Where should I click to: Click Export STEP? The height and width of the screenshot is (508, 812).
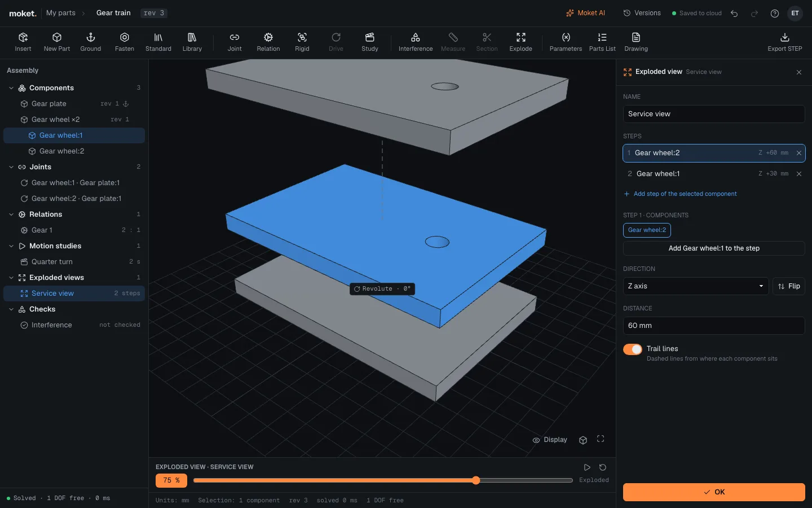[x=785, y=42]
